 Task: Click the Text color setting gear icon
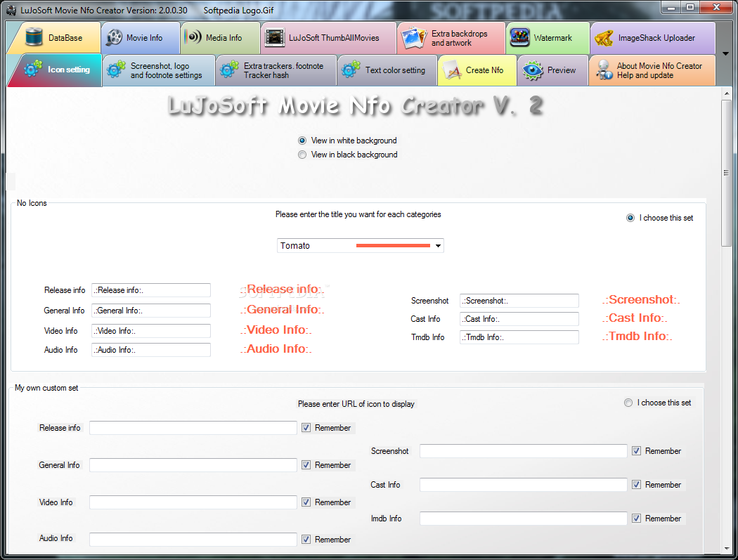(x=351, y=70)
